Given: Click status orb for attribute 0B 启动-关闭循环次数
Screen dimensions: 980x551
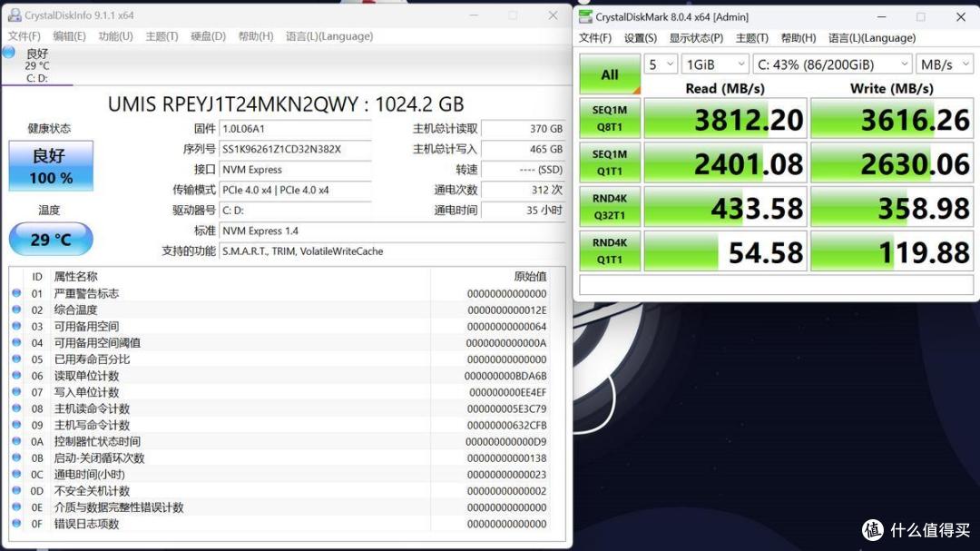Looking at the screenshot, I should (x=16, y=458).
